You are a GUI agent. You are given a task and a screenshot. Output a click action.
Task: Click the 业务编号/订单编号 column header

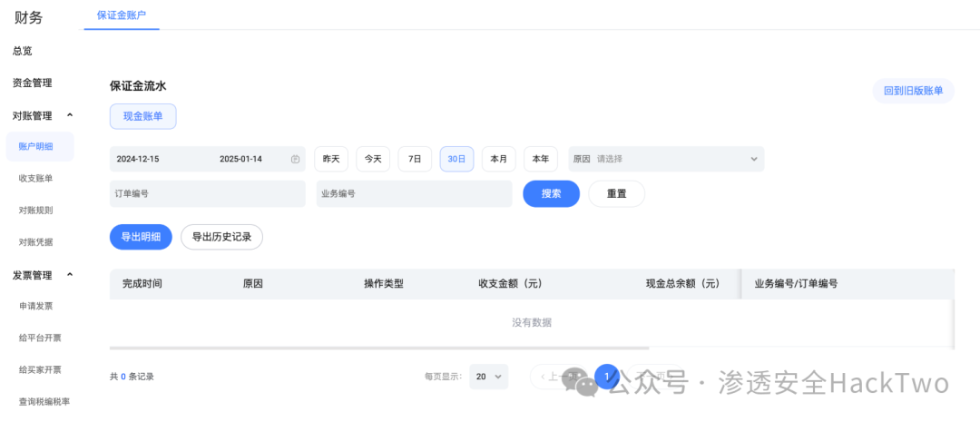[x=797, y=284]
